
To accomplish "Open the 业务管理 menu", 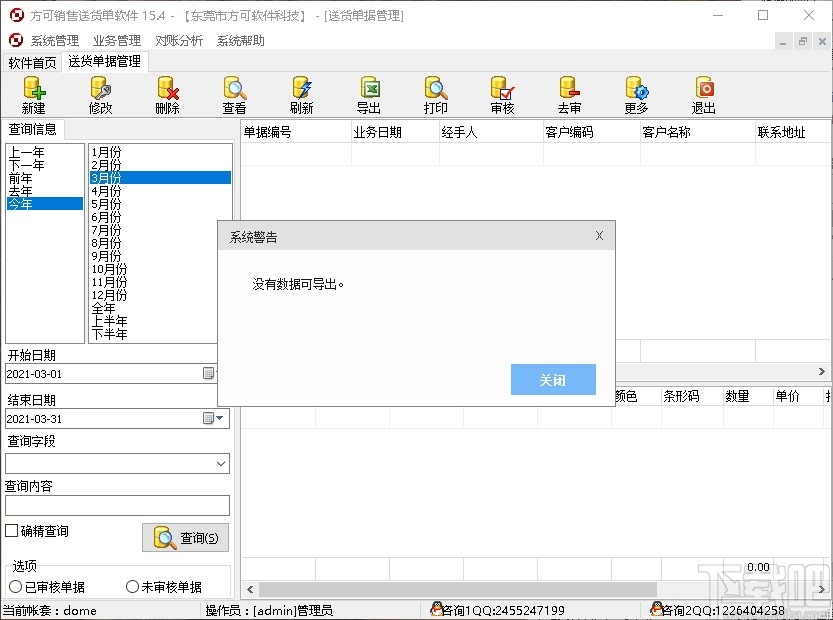I will pyautogui.click(x=114, y=40).
